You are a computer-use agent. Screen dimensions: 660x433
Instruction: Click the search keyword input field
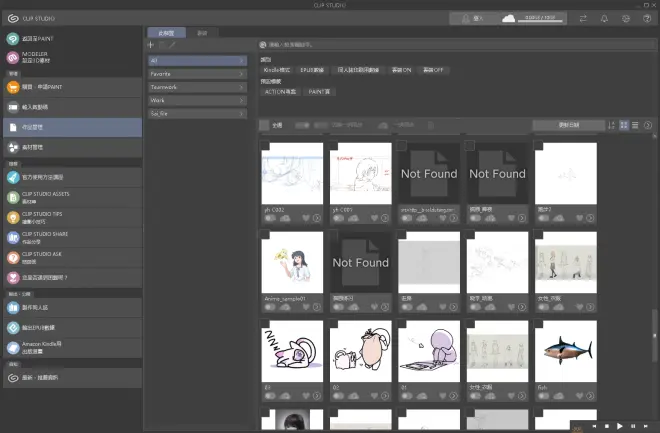pos(457,45)
